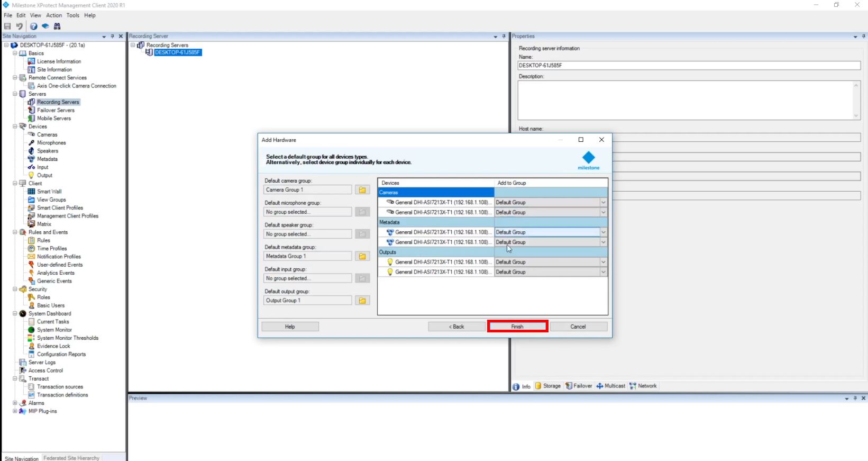This screenshot has height=461, width=868.
Task: Switch to the Storage tab
Action: 547,386
